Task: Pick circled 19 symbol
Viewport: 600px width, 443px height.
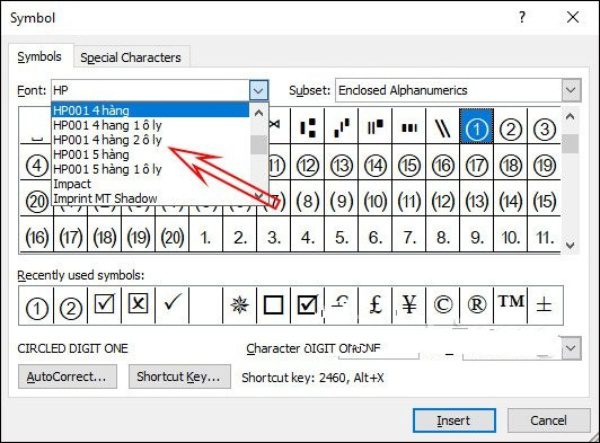Action: [544, 166]
